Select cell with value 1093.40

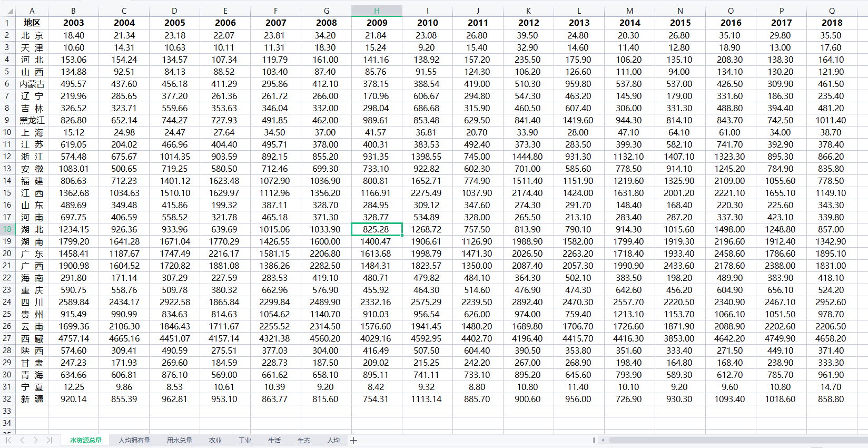731,399
